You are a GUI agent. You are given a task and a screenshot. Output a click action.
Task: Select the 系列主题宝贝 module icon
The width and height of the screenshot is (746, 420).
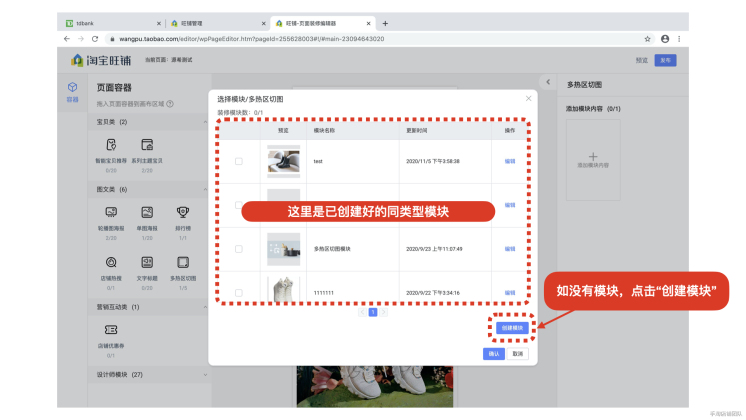coord(147,145)
